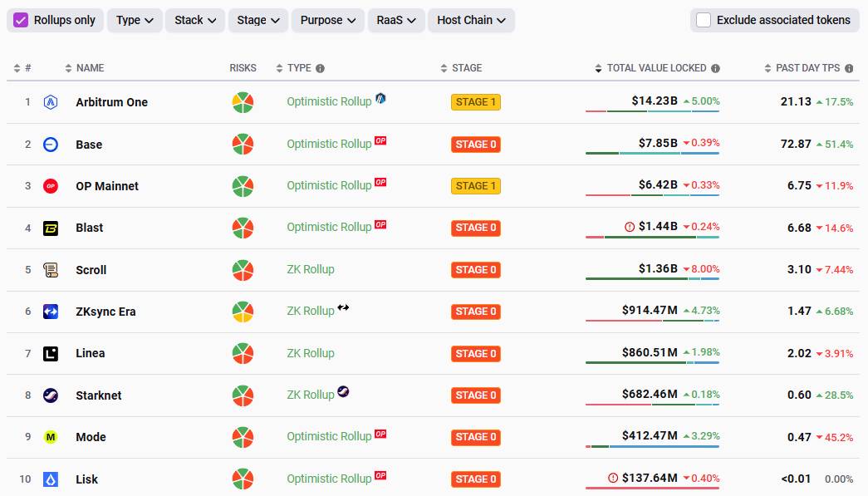This screenshot has height=496, width=868.
Task: Click the STAGE 0 badge for Base
Action: click(x=475, y=145)
